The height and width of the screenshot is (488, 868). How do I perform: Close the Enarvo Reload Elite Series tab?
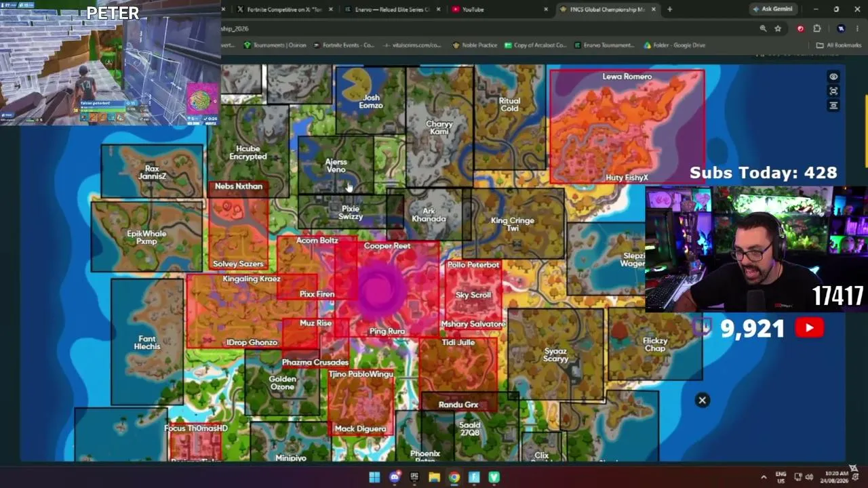(x=438, y=9)
